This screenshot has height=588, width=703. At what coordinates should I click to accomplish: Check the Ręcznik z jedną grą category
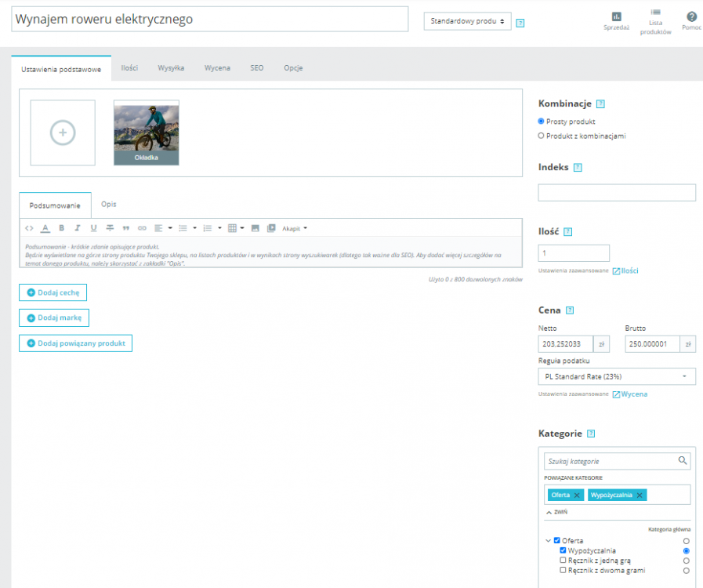(x=563, y=561)
